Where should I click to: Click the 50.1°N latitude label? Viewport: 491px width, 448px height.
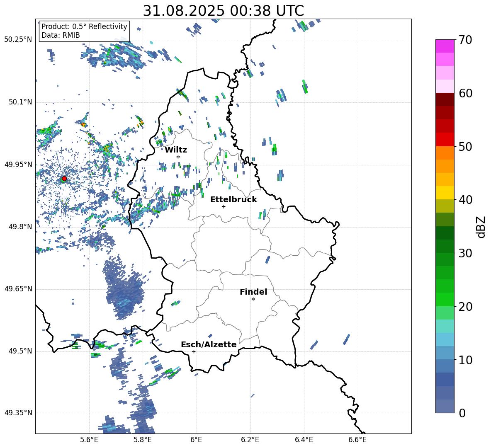pyautogui.click(x=20, y=102)
